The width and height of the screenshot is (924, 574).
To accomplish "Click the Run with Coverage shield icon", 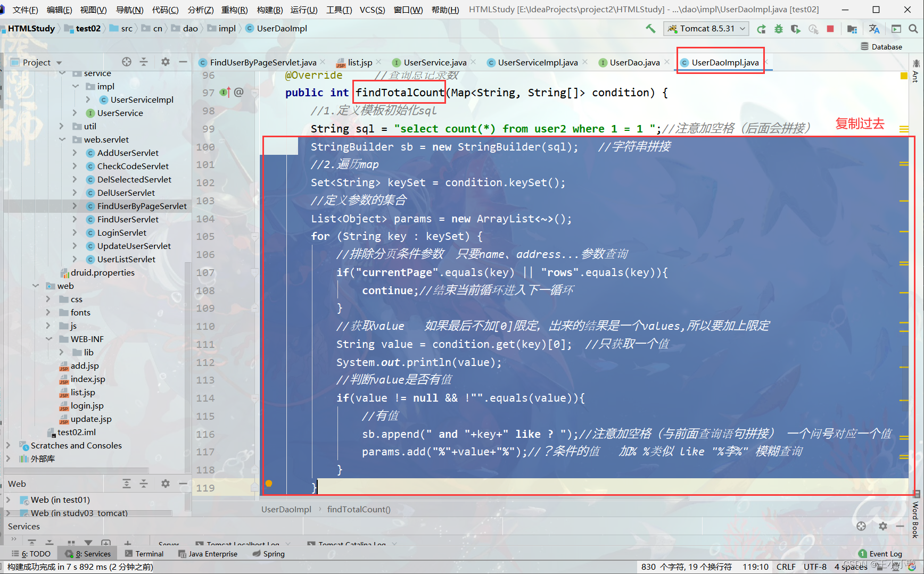I will (x=795, y=29).
